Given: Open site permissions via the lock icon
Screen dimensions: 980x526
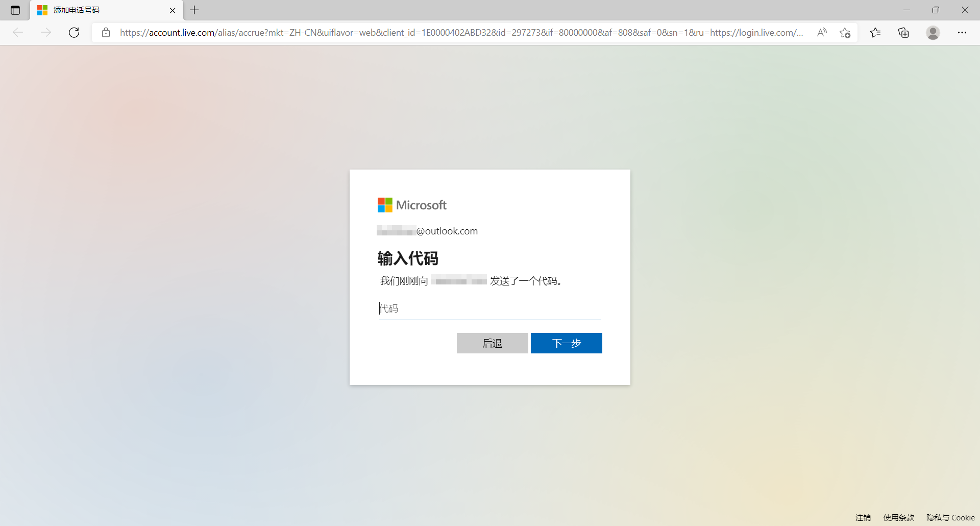Looking at the screenshot, I should 106,32.
